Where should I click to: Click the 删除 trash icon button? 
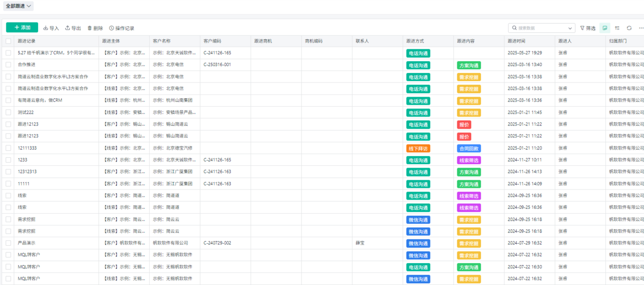95,28
